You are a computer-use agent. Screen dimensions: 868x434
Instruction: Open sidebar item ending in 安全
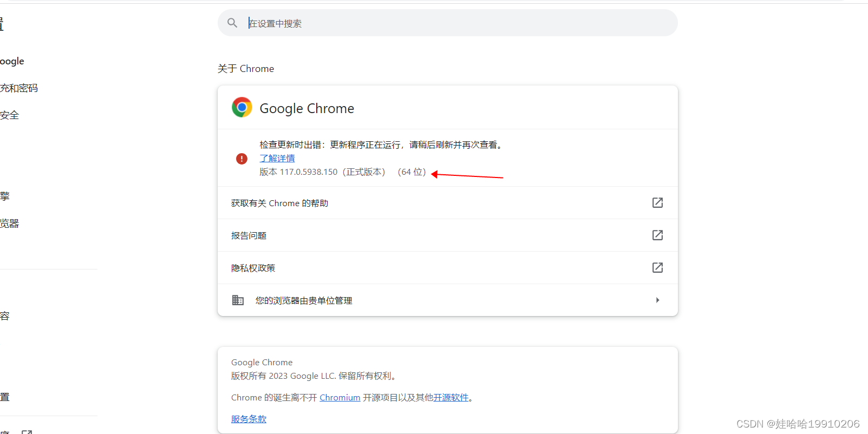9,115
